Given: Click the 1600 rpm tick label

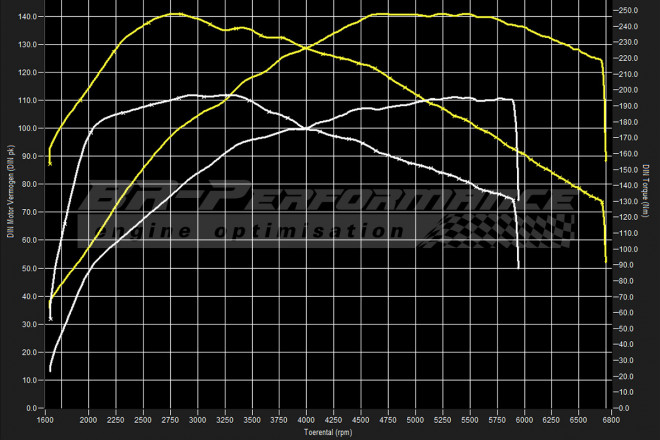Looking at the screenshot, I should pyautogui.click(x=47, y=422).
